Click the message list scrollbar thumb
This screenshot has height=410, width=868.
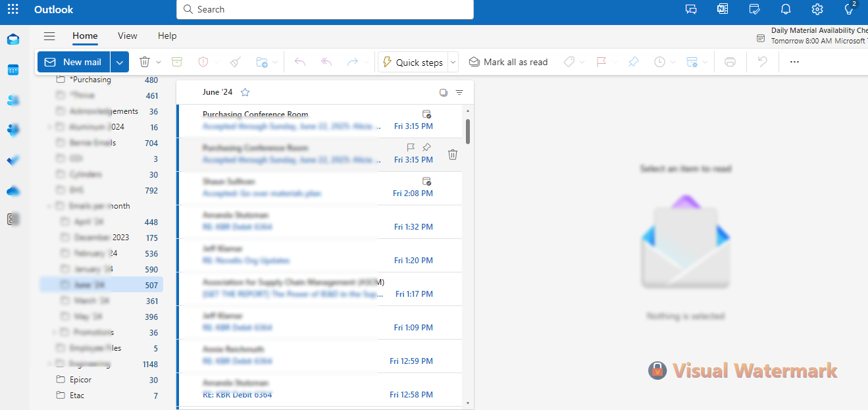tap(468, 131)
